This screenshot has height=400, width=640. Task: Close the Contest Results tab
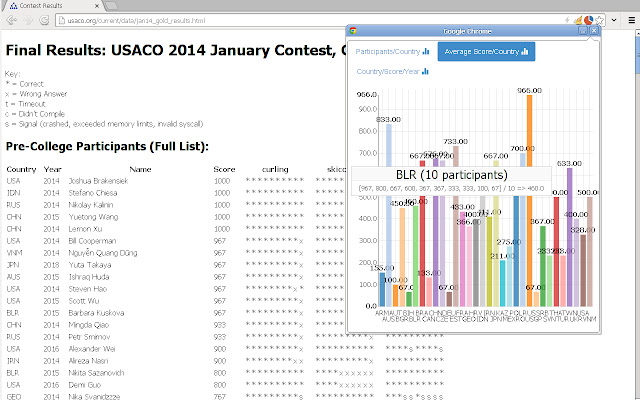[97, 6]
